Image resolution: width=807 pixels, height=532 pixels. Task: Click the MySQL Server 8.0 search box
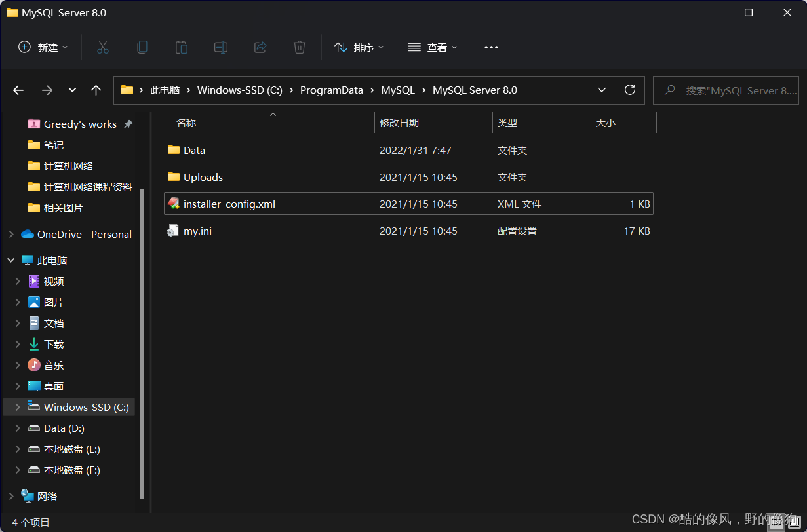[726, 90]
